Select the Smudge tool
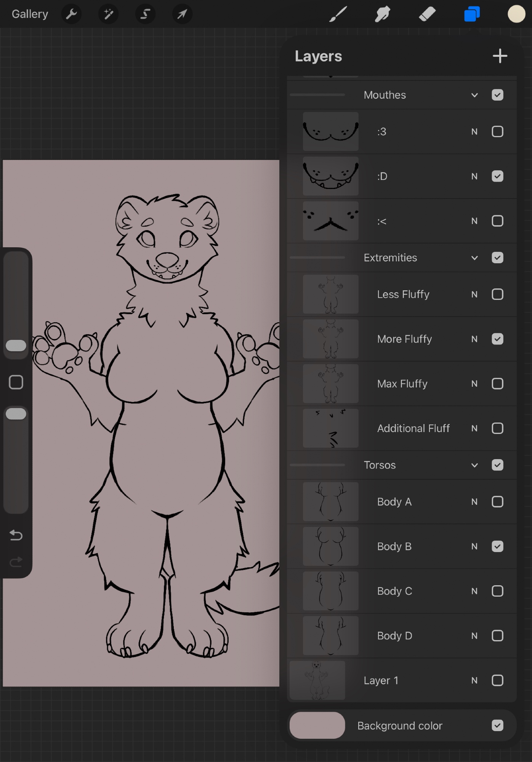Image resolution: width=532 pixels, height=762 pixels. click(x=383, y=14)
